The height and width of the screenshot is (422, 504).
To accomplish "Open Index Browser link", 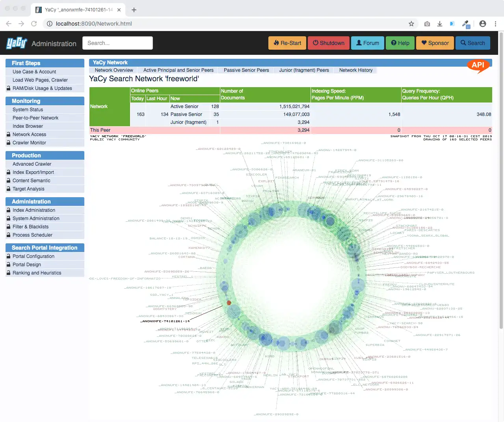I will (x=28, y=126).
